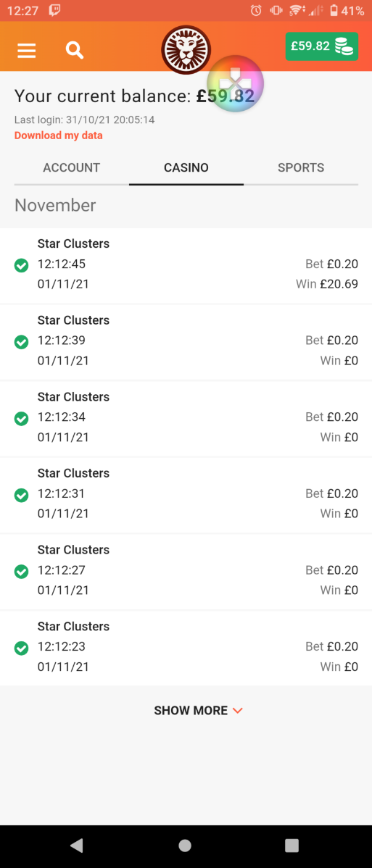Tap the Android back navigation icon
Image resolution: width=372 pixels, height=868 pixels.
pos(77,845)
